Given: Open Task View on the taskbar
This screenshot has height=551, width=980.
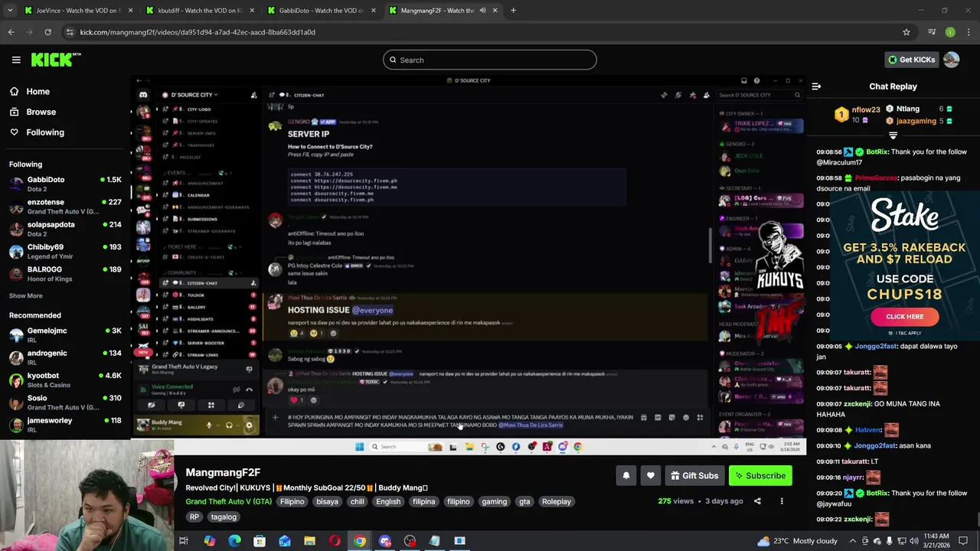Looking at the screenshot, I should tap(184, 541).
